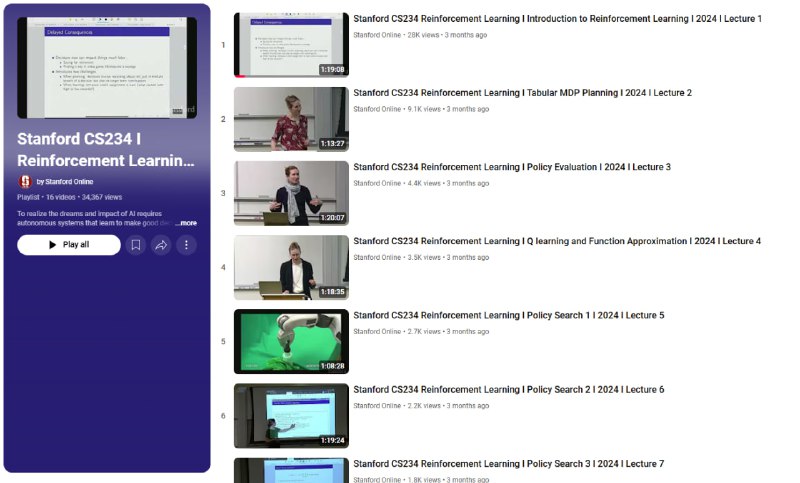Open Lecture 6 Policy Search 2 thumbnail
Viewport: 800px width, 483px height.
click(x=291, y=416)
